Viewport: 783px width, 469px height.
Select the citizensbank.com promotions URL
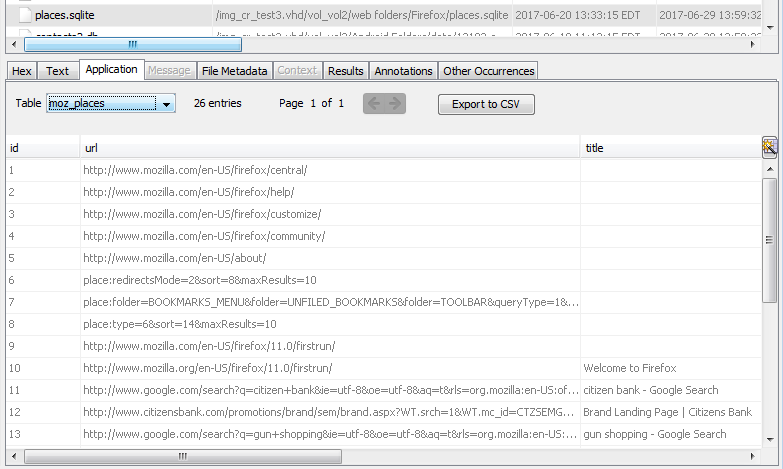[x=329, y=412]
